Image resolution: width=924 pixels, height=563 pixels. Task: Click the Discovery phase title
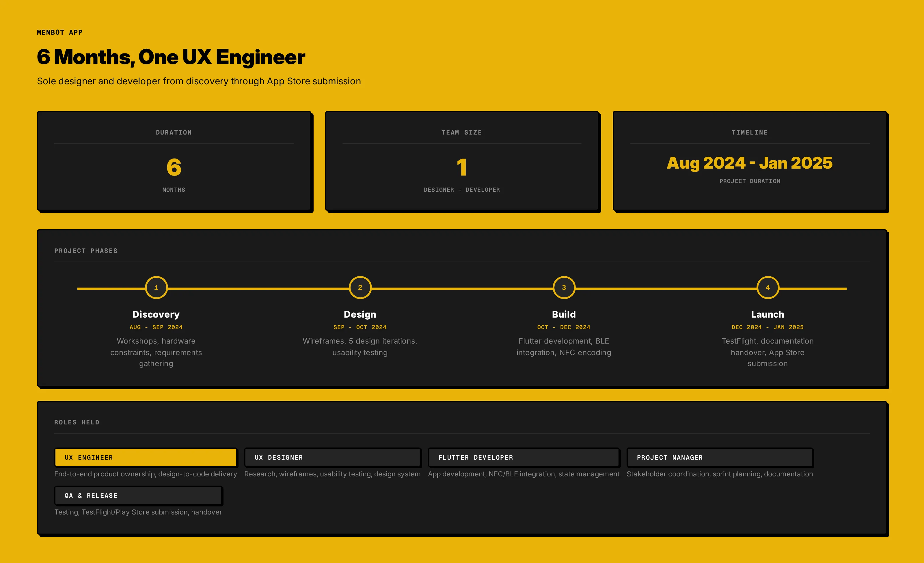coord(156,314)
